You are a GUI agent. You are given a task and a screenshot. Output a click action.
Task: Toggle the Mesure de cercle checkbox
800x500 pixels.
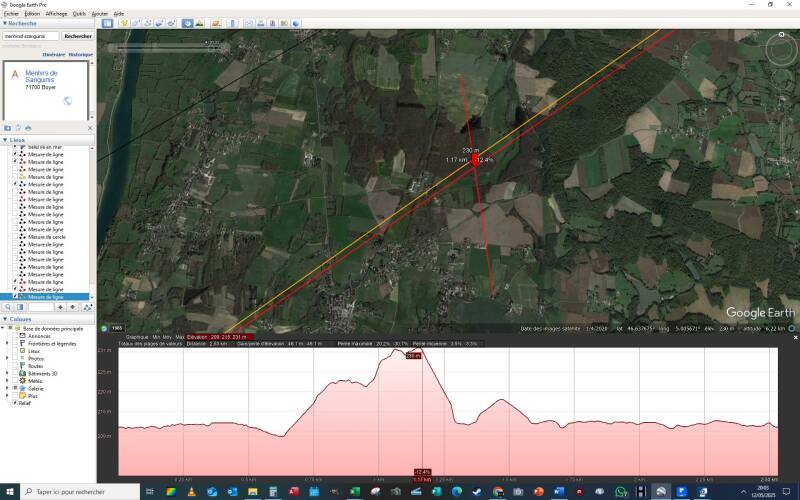tap(15, 237)
